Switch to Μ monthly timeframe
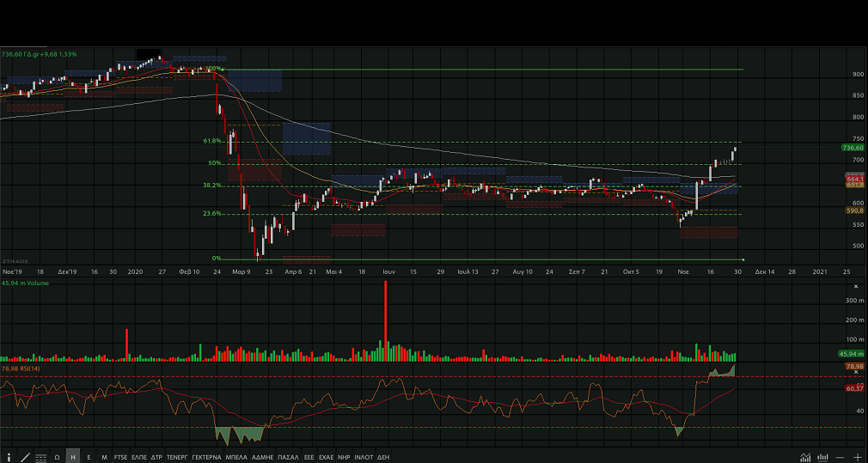The width and height of the screenshot is (868, 463). (x=104, y=458)
